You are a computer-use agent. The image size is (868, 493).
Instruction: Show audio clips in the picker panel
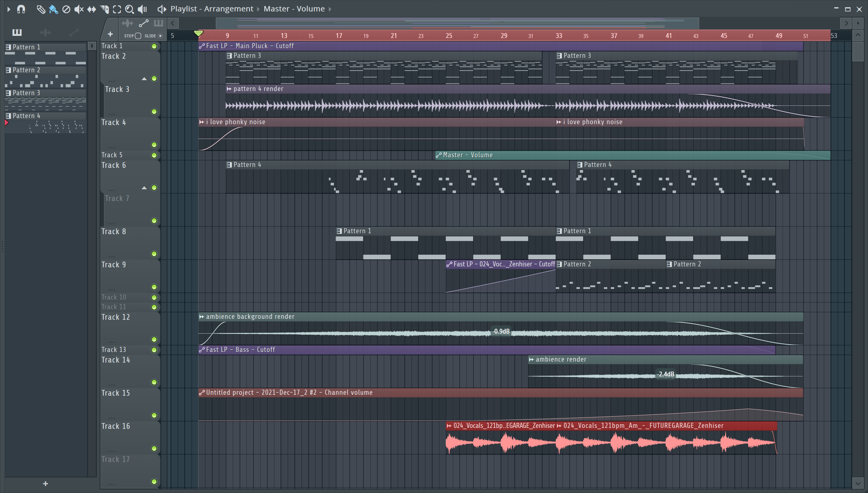pyautogui.click(x=46, y=33)
